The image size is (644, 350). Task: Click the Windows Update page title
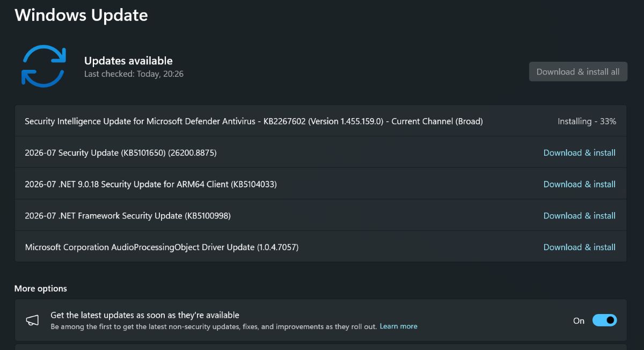[x=81, y=15]
